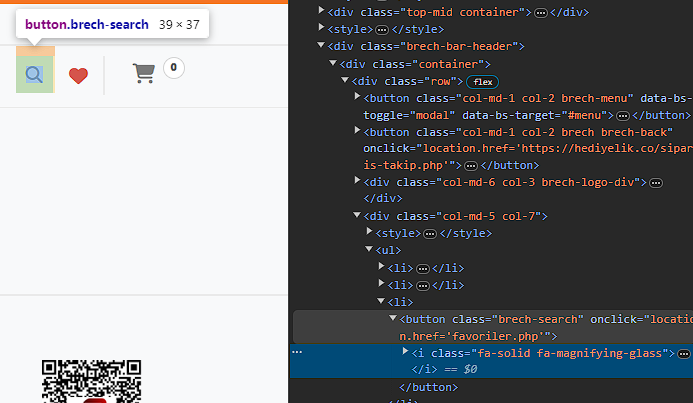Expand the brech-back button node
Viewport: 693px width, 403px height.
[x=357, y=130]
